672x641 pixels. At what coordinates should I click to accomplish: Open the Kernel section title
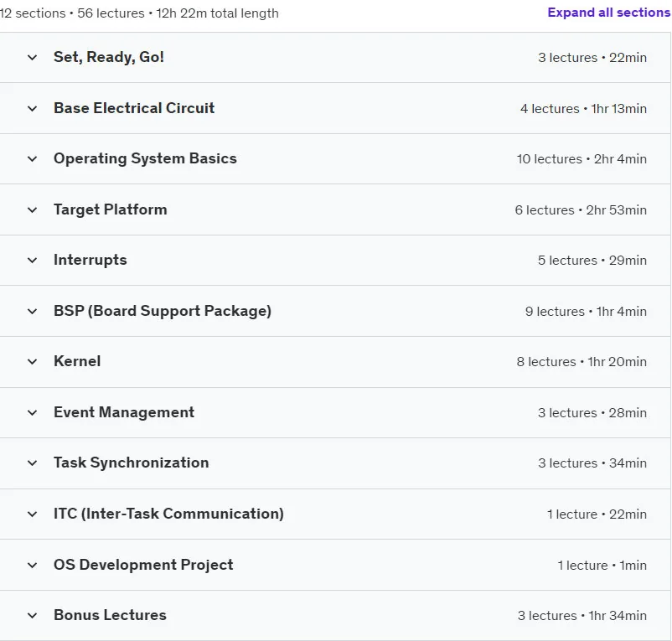[x=77, y=361]
